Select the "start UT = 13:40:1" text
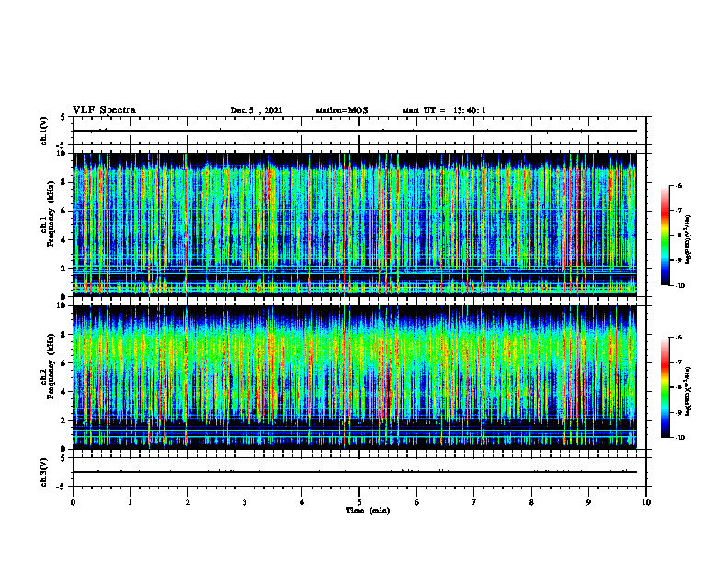Screen dimensions: 728x563 pos(444,110)
